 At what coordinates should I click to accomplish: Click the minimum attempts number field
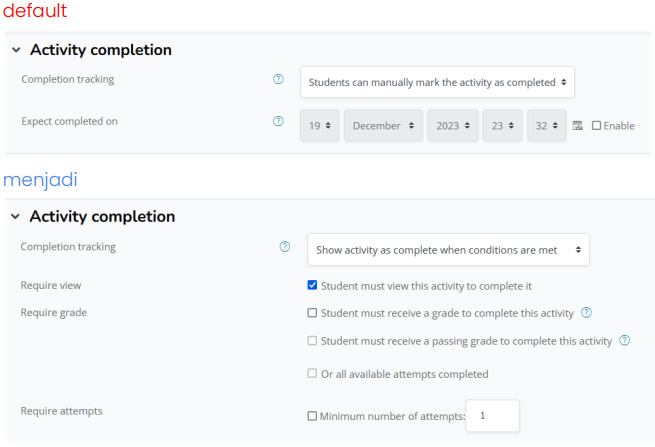pyautogui.click(x=492, y=416)
